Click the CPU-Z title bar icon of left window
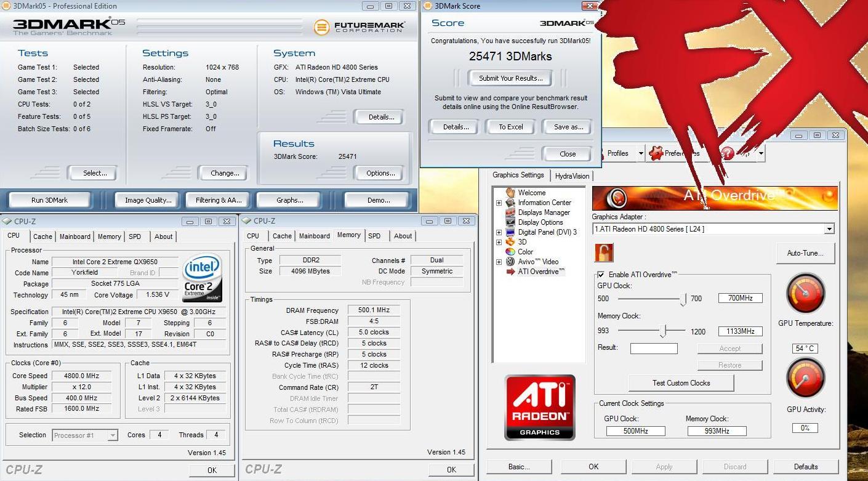868x481 pixels. pyautogui.click(x=7, y=221)
